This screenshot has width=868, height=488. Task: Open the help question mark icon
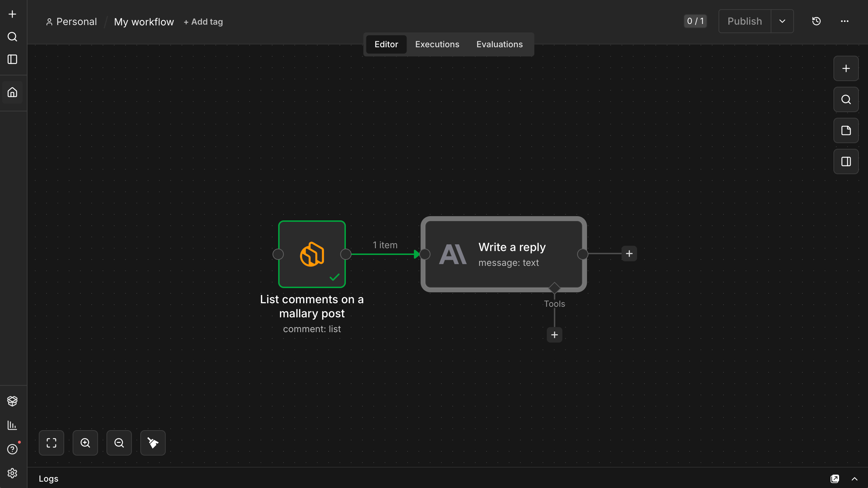(x=12, y=449)
